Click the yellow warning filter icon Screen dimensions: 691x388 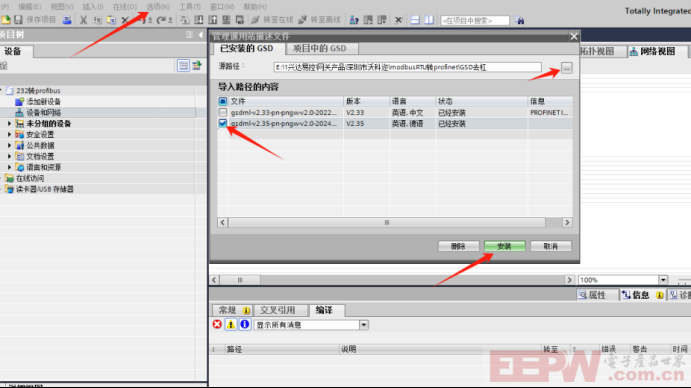tap(231, 325)
